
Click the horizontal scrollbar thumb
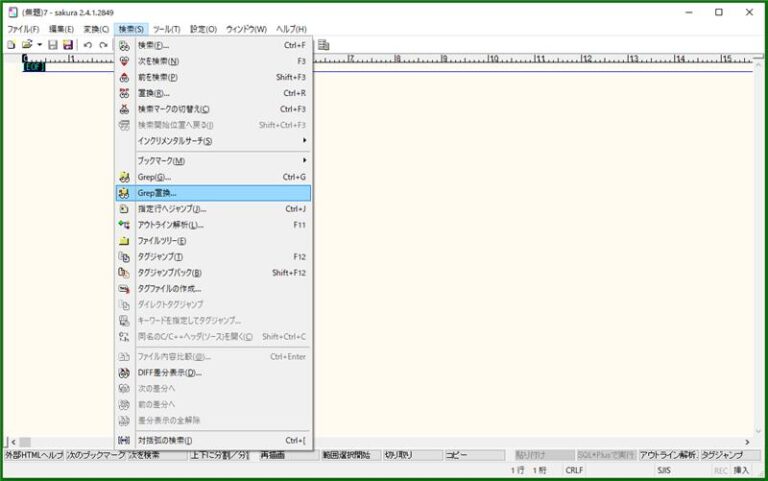[x=24, y=441]
